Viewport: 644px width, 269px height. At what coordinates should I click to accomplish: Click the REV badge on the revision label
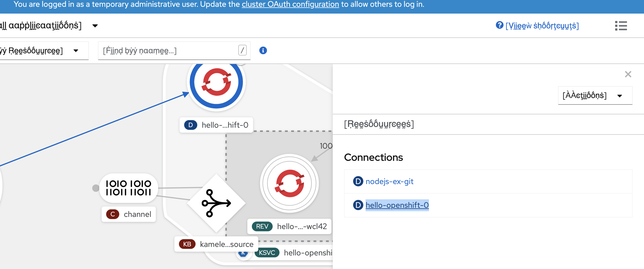(x=262, y=226)
